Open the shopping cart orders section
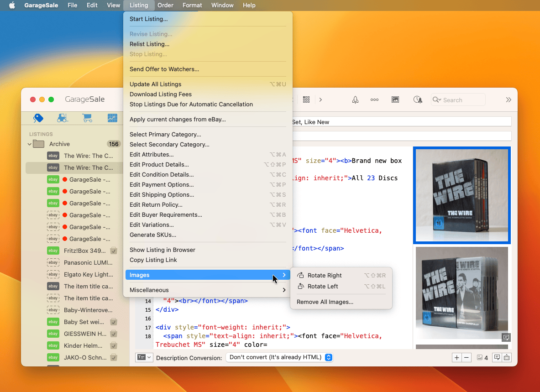The image size is (540, 392). tap(87, 118)
